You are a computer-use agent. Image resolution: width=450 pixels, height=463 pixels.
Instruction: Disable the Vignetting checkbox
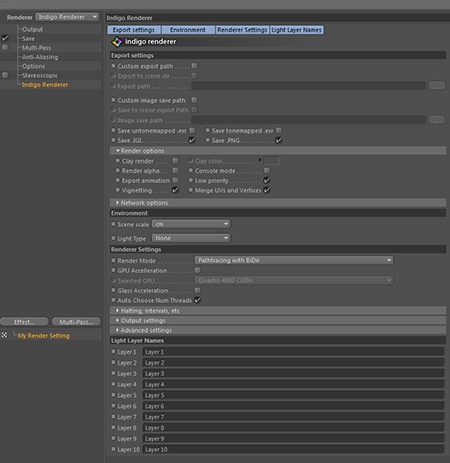[x=175, y=190]
